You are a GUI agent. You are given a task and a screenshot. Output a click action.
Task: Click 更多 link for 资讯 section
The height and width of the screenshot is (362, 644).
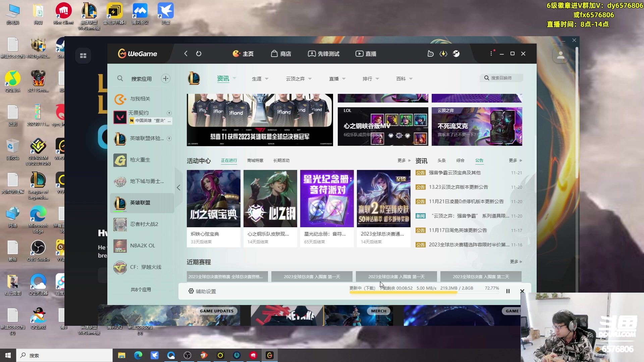coord(515,161)
